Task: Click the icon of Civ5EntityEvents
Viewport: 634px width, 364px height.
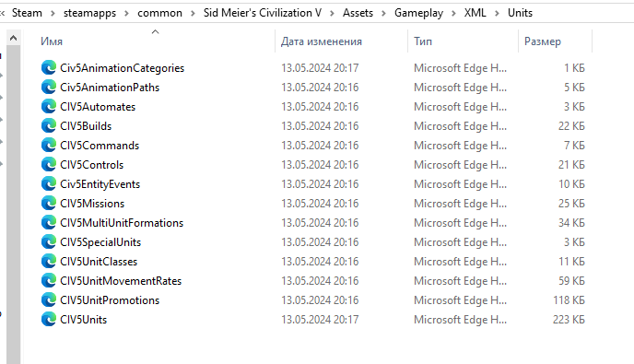Action: tap(49, 184)
